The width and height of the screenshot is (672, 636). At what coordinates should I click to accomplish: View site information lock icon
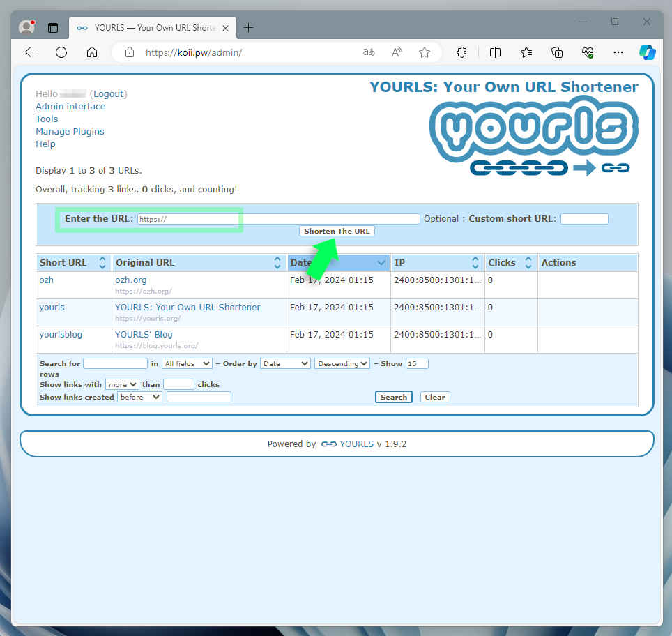coord(130,52)
